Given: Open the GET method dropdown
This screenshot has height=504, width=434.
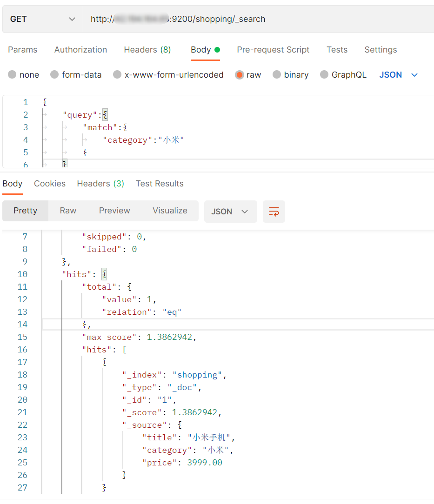Looking at the screenshot, I should coord(42,19).
